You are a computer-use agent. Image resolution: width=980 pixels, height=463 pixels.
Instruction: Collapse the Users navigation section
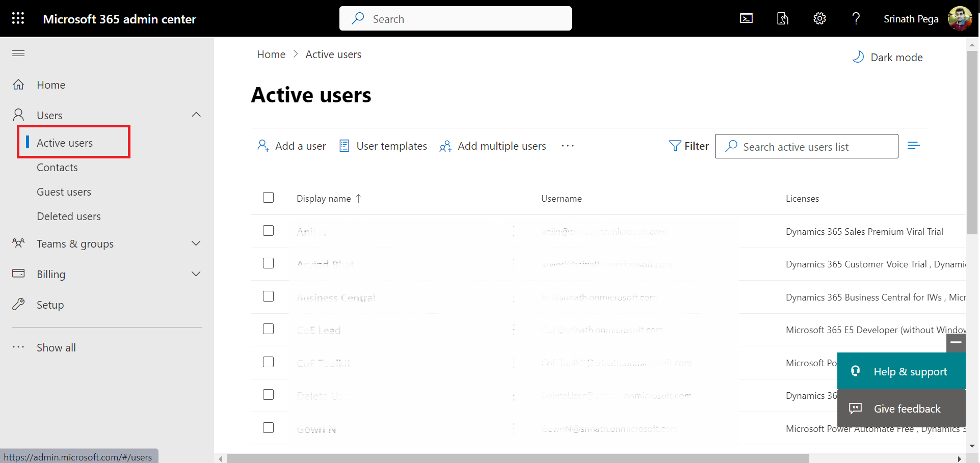(x=196, y=115)
